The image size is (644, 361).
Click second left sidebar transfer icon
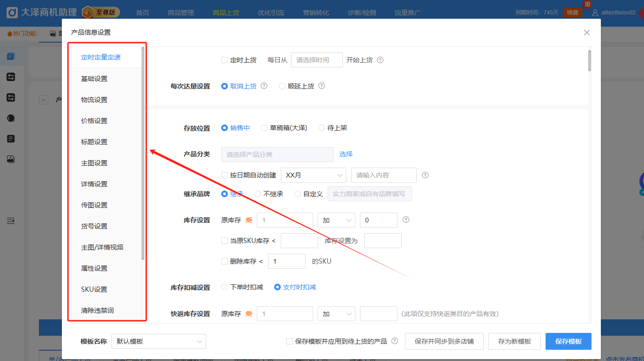(11, 77)
